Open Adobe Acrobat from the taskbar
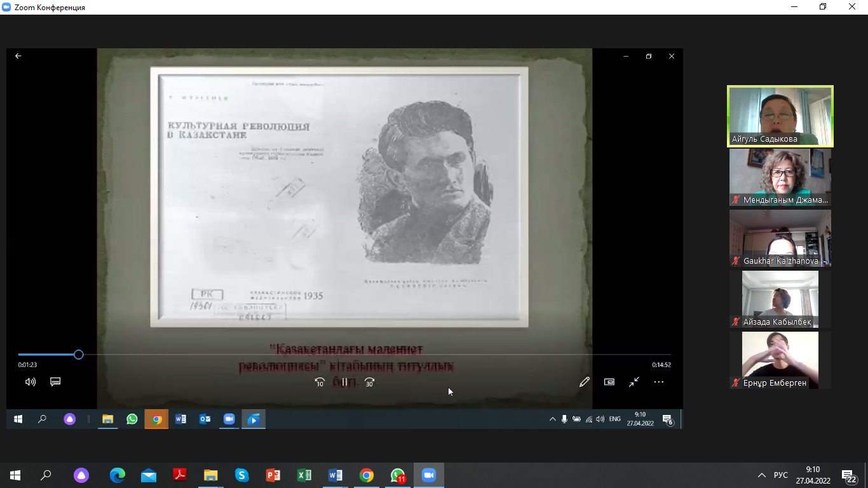Screen dimensions: 868x488 180,475
